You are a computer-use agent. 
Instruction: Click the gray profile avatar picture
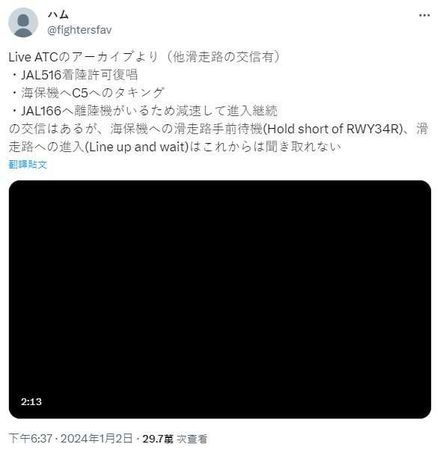[x=23, y=22]
